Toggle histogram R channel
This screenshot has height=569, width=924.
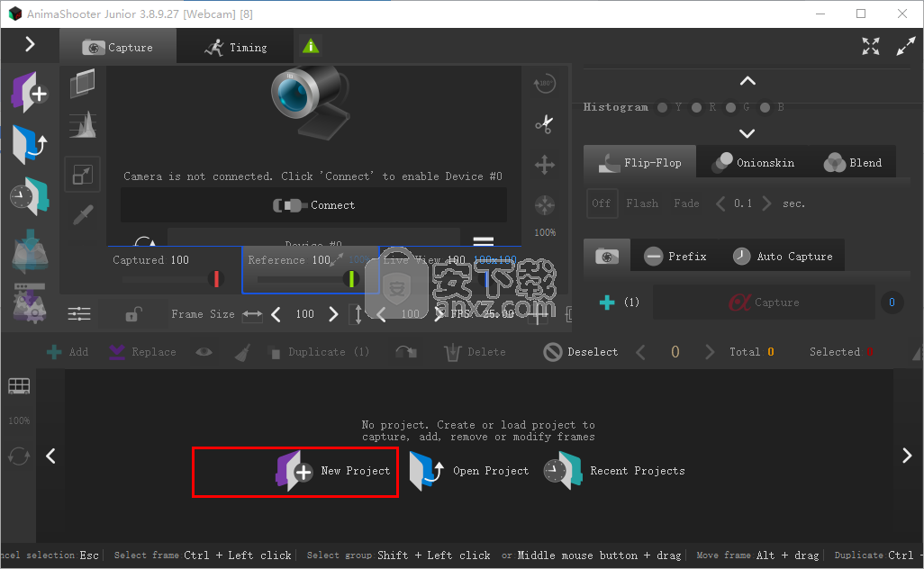pos(696,107)
